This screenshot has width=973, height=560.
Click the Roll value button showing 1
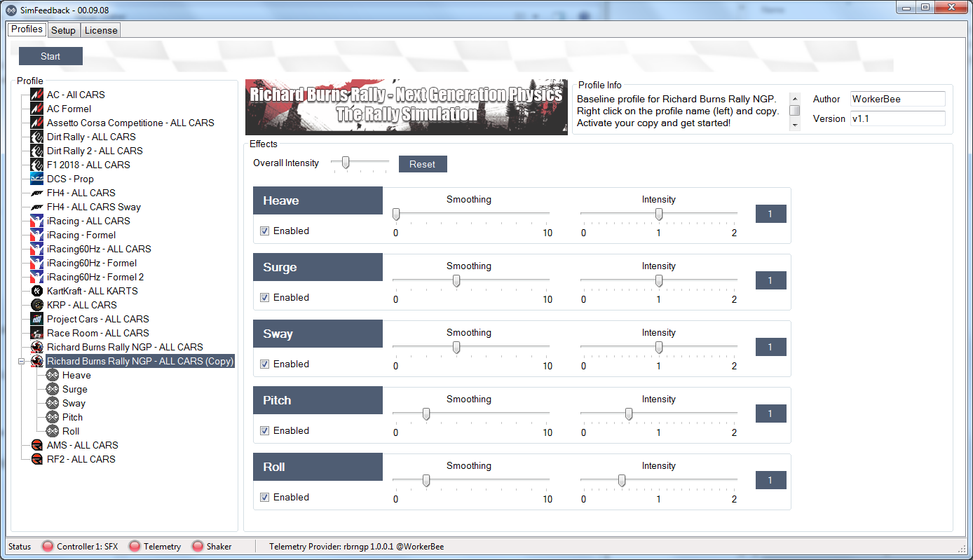770,480
